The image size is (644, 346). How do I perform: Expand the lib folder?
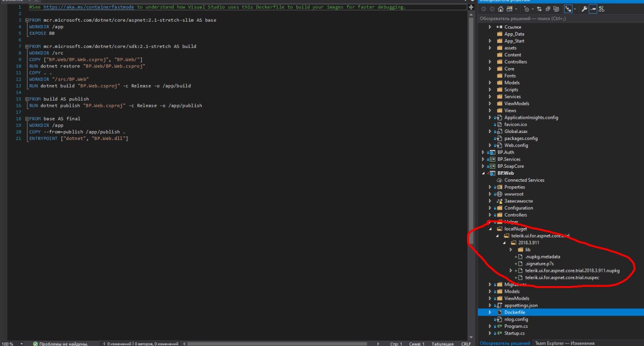(511, 249)
